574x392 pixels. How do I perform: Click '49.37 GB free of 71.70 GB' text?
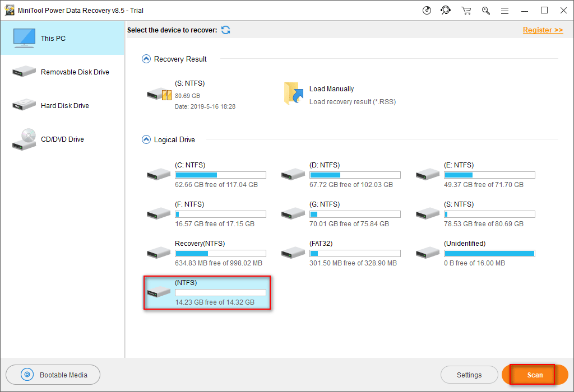pyautogui.click(x=484, y=185)
